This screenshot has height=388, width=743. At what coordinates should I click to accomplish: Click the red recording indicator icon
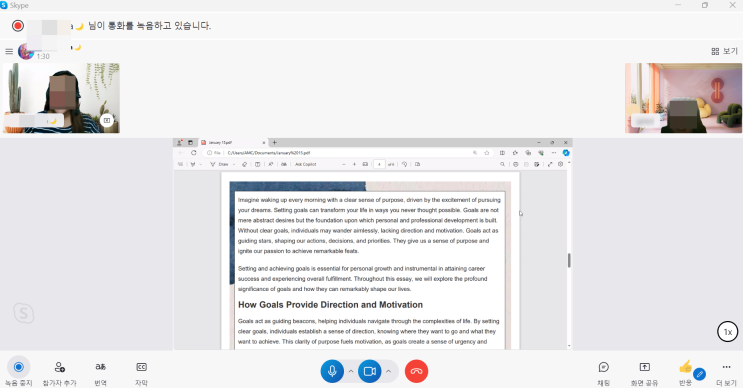[x=18, y=26]
